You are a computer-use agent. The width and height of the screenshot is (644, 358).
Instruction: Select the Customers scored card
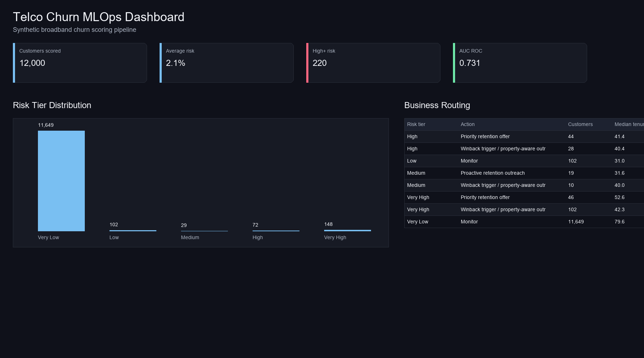(80, 63)
